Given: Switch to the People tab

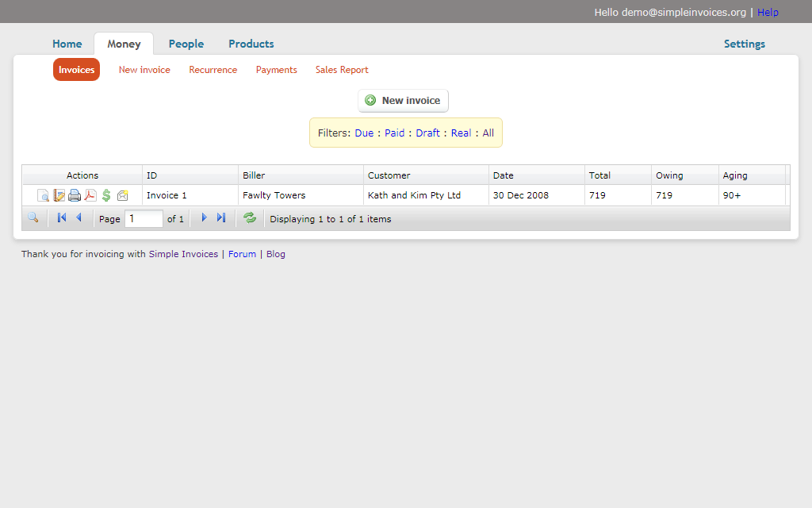Looking at the screenshot, I should (186, 44).
